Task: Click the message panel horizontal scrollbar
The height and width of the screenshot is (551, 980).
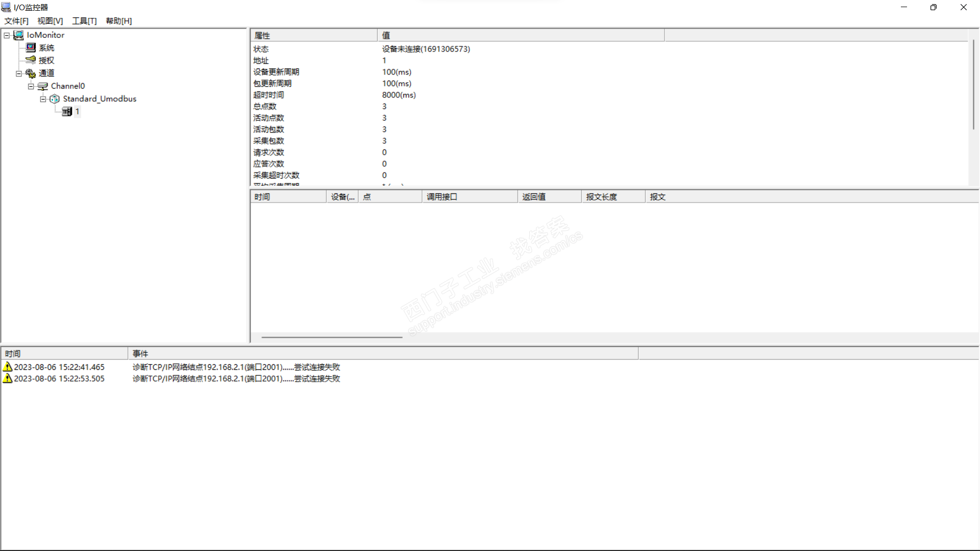Action: (x=332, y=337)
